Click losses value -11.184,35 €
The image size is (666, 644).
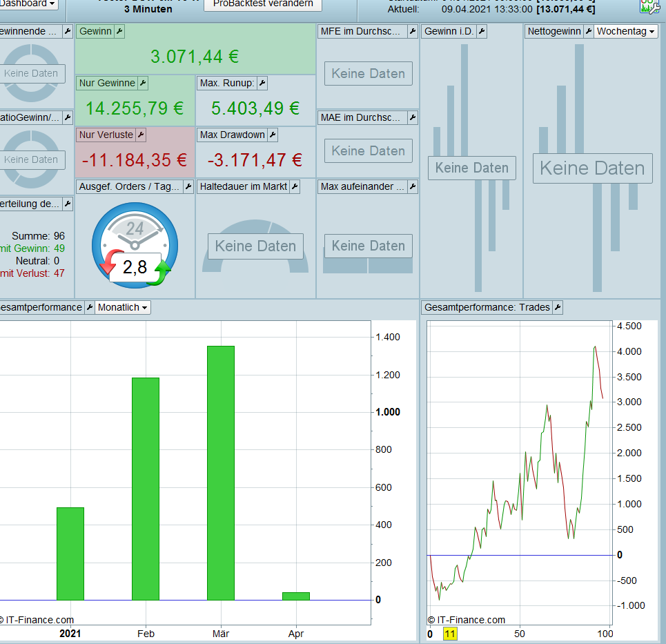click(135, 160)
